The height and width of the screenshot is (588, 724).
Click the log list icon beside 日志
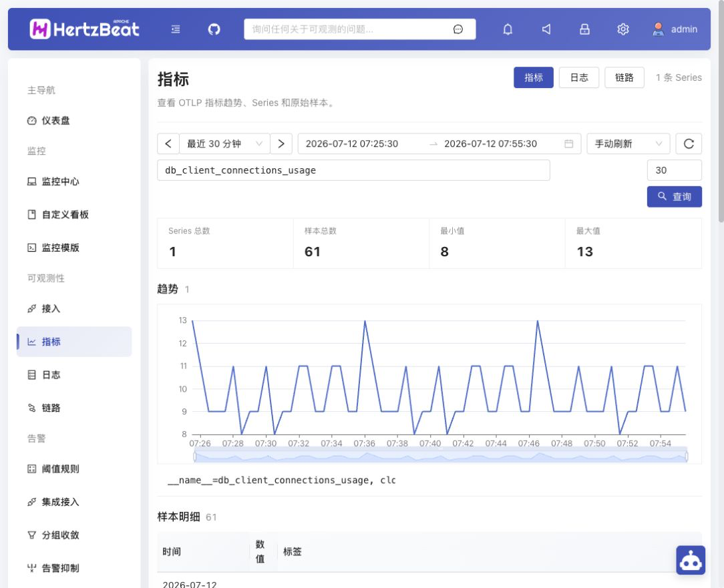(31, 375)
